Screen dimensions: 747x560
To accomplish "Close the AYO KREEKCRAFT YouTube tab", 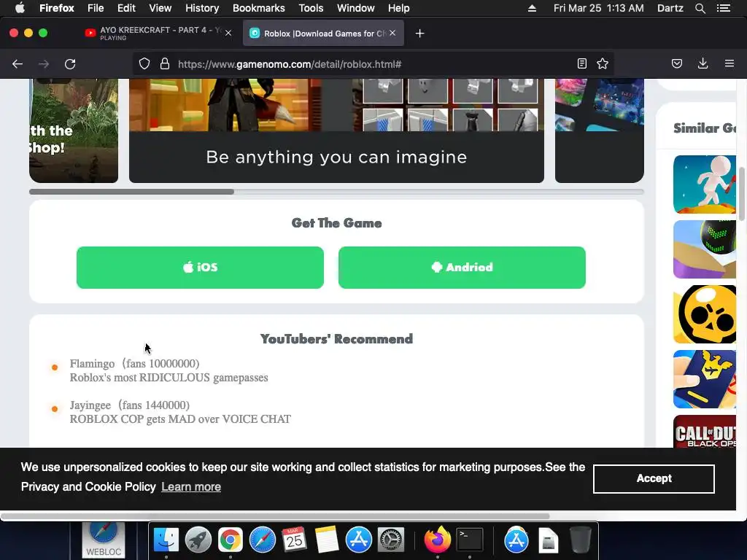I will point(228,33).
